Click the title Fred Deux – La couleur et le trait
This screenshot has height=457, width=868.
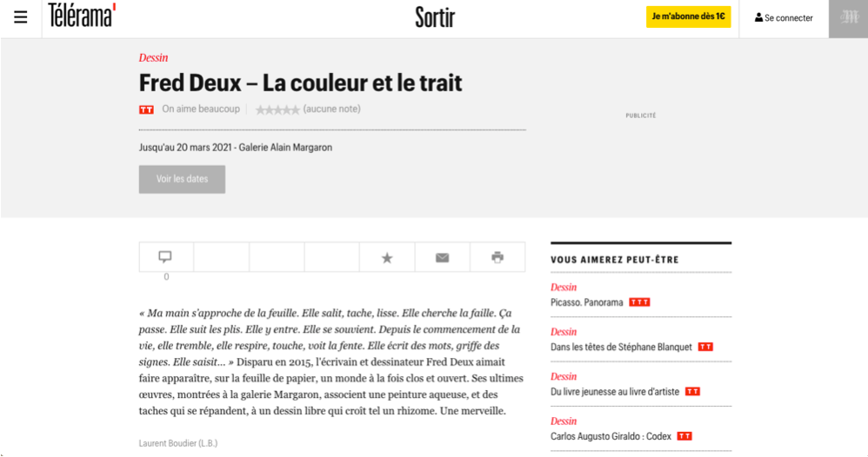301,83
